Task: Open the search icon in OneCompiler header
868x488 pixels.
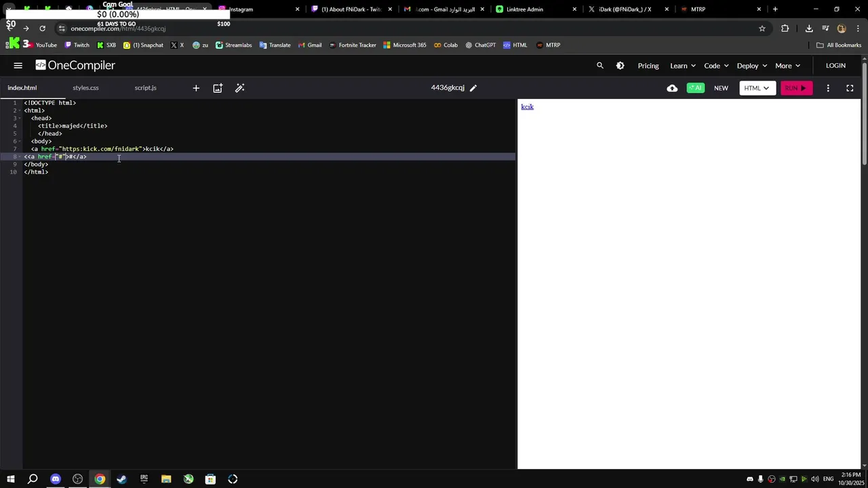Action: tap(600, 66)
